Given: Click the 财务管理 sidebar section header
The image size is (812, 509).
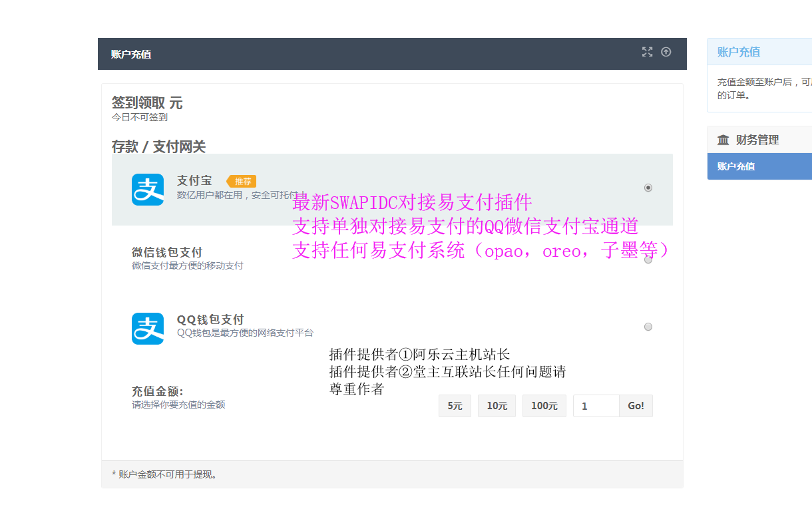Looking at the screenshot, I should (757, 140).
